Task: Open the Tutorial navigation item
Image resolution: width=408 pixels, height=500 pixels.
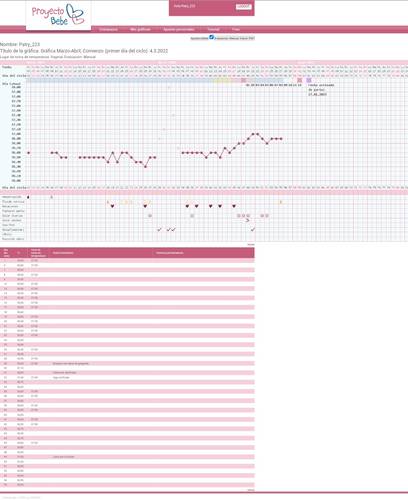Action: click(x=213, y=29)
